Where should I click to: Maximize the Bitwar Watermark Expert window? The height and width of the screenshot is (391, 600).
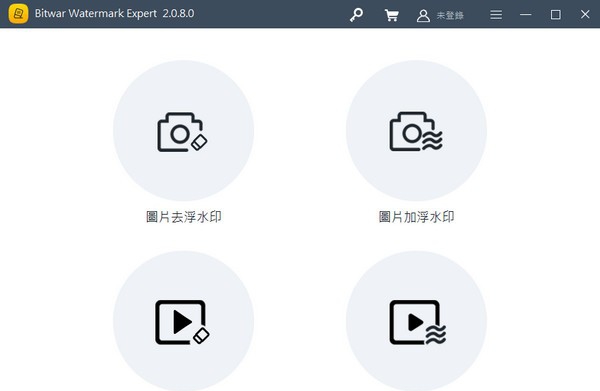556,15
